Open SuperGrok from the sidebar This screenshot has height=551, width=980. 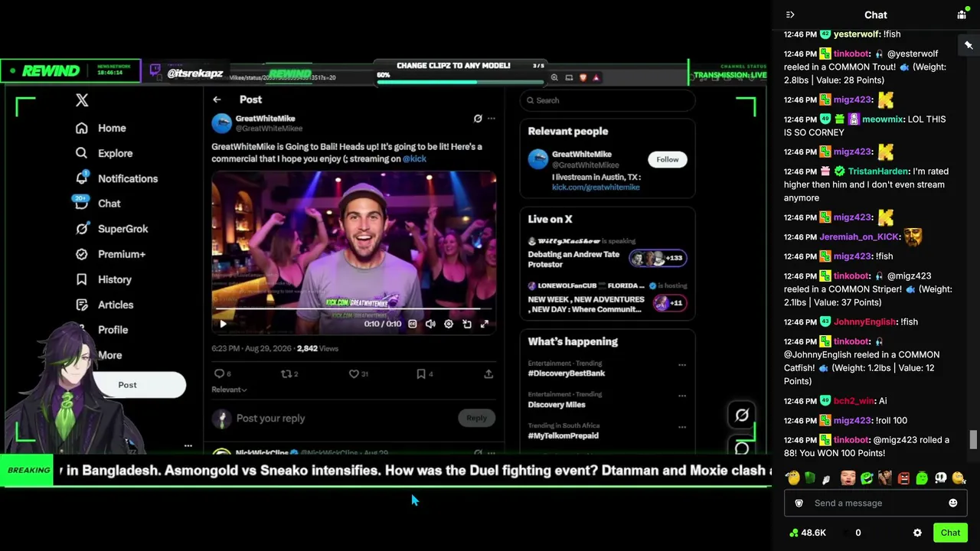tap(112, 229)
